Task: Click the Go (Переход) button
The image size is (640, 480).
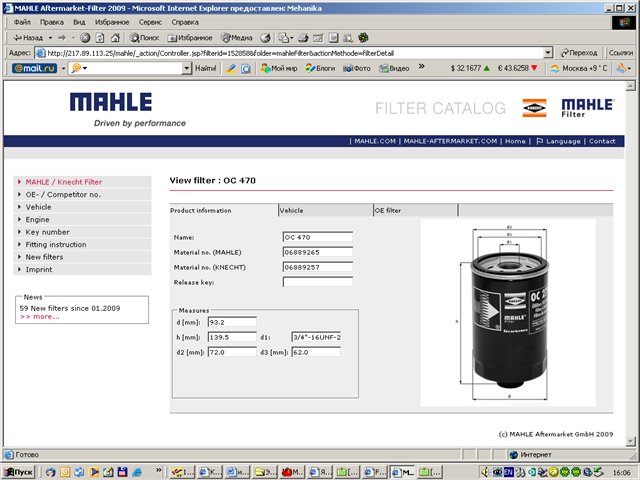Action: (579, 53)
